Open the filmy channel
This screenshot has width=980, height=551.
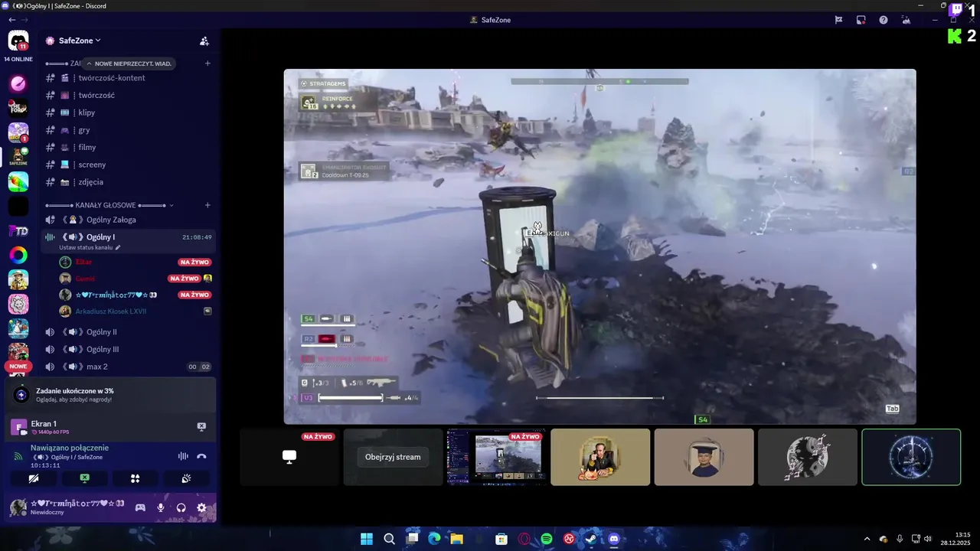coord(129,148)
